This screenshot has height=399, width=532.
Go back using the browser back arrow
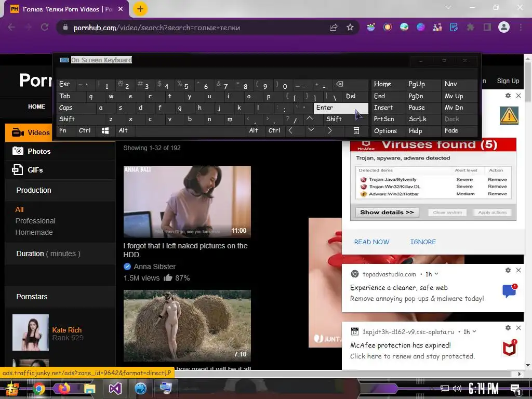click(x=11, y=28)
